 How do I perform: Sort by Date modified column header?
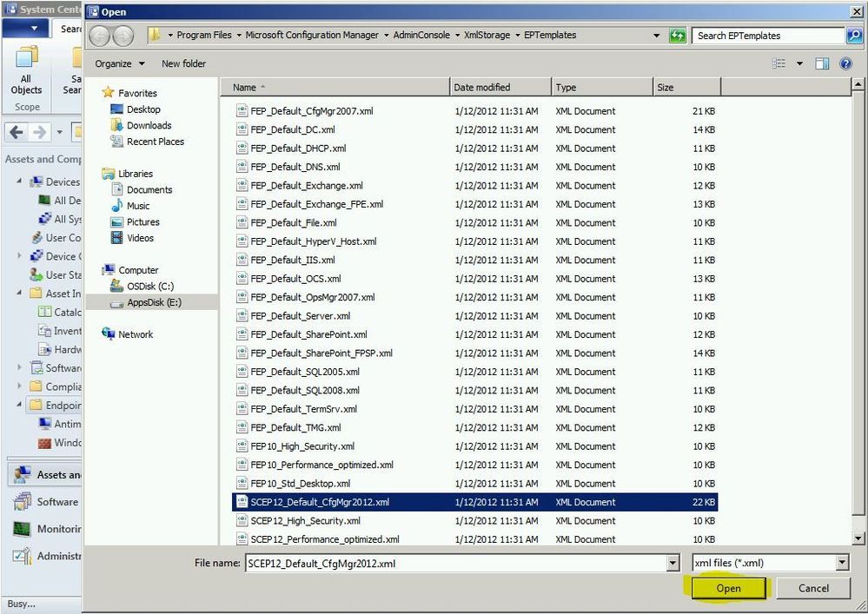click(500, 88)
